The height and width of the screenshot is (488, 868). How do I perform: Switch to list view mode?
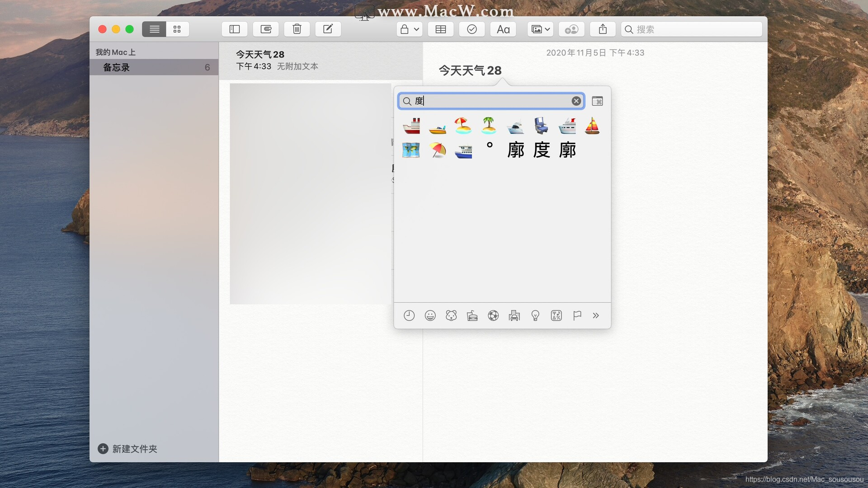pyautogui.click(x=154, y=29)
